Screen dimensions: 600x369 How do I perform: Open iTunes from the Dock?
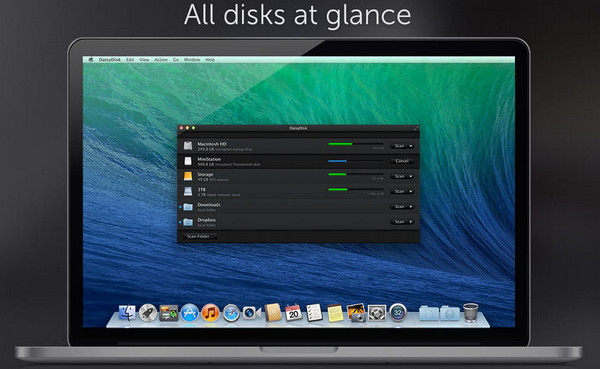(210, 313)
